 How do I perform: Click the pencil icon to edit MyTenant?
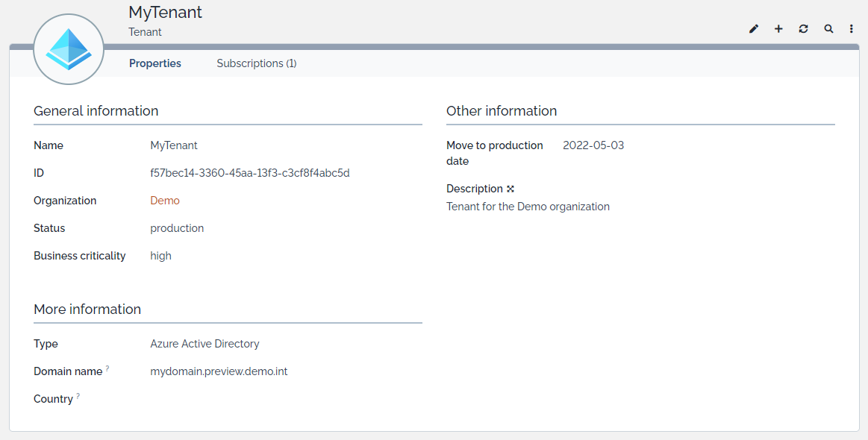[754, 29]
